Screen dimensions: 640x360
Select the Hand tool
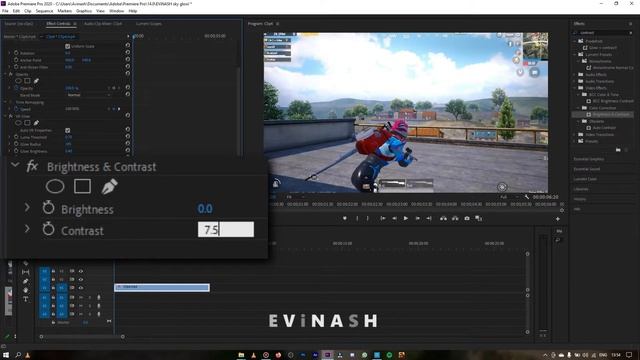(x=26, y=290)
